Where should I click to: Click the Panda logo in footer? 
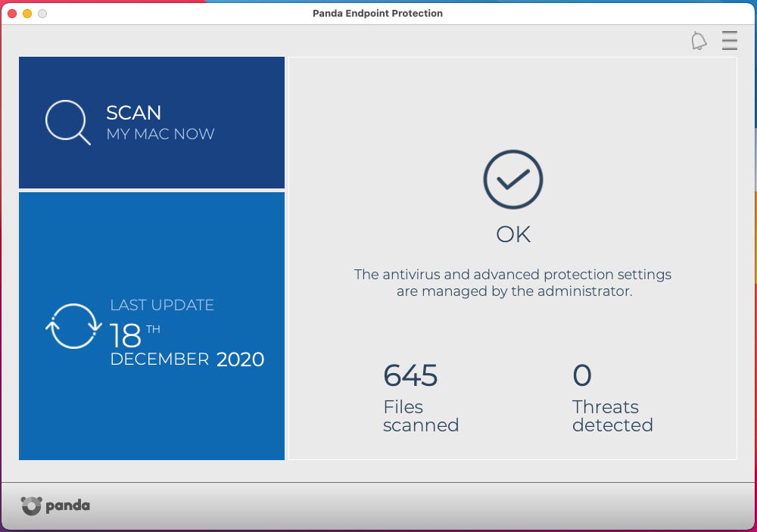coord(55,506)
